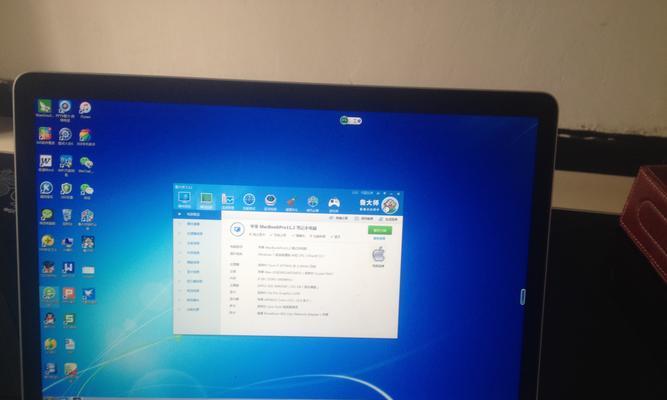Open the rainbow ball browser desktop shortcut
This screenshot has height=400, width=667.
(85, 135)
